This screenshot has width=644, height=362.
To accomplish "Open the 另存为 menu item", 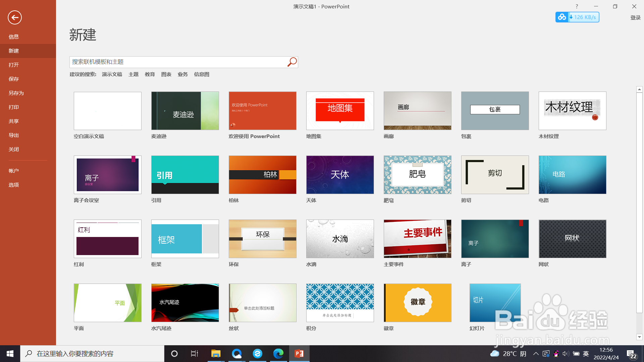I will coord(16,93).
